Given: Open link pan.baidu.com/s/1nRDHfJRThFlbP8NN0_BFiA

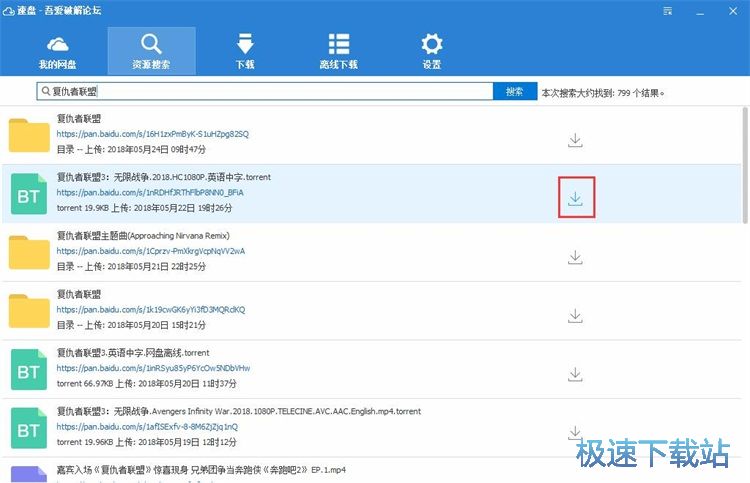Looking at the screenshot, I should point(150,192).
